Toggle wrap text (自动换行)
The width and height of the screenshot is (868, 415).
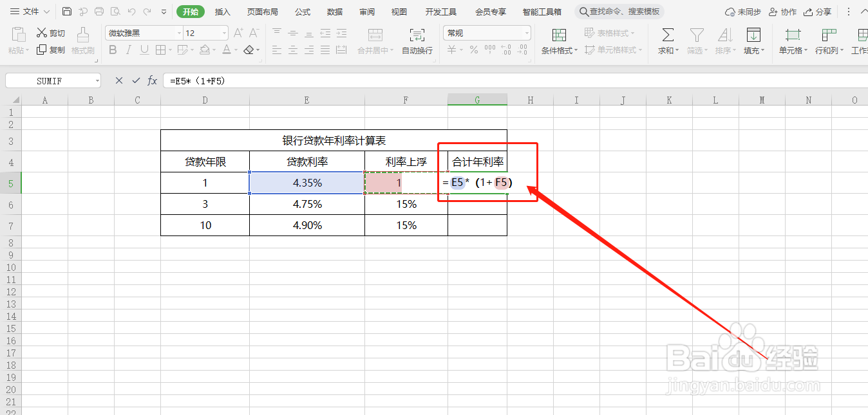point(417,39)
